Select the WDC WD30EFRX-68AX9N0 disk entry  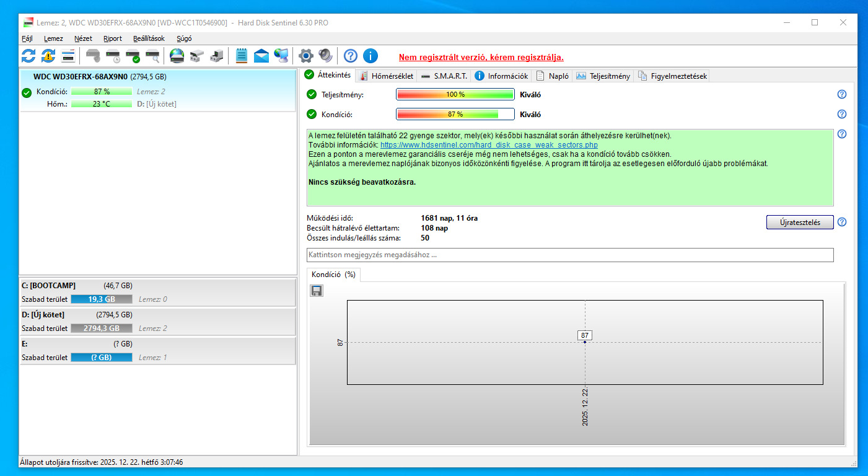pos(159,90)
